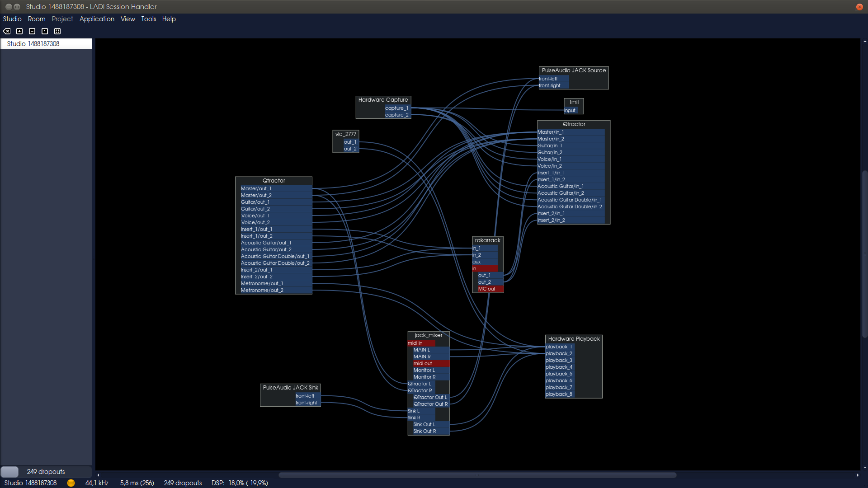Click the 44,1 kHz sample rate in status bar
Screen dimensions: 868x488
point(97,483)
